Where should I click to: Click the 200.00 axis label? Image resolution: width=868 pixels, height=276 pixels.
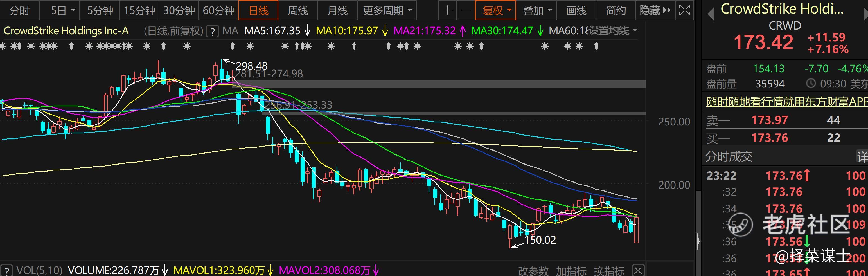pyautogui.click(x=674, y=185)
